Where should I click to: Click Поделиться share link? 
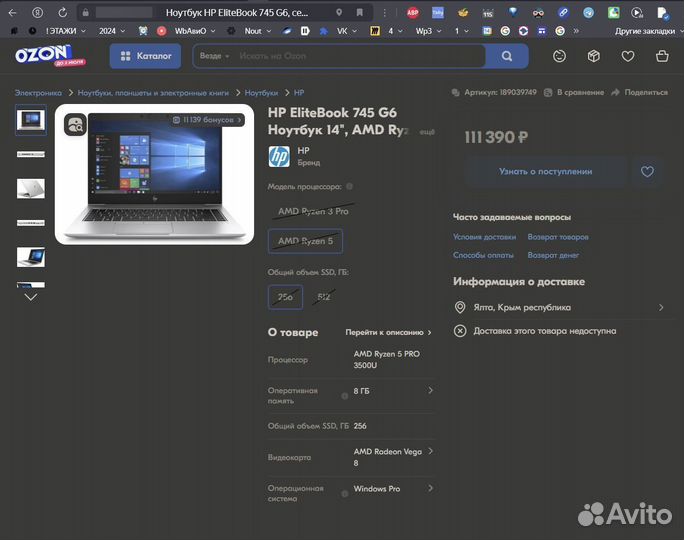640,92
